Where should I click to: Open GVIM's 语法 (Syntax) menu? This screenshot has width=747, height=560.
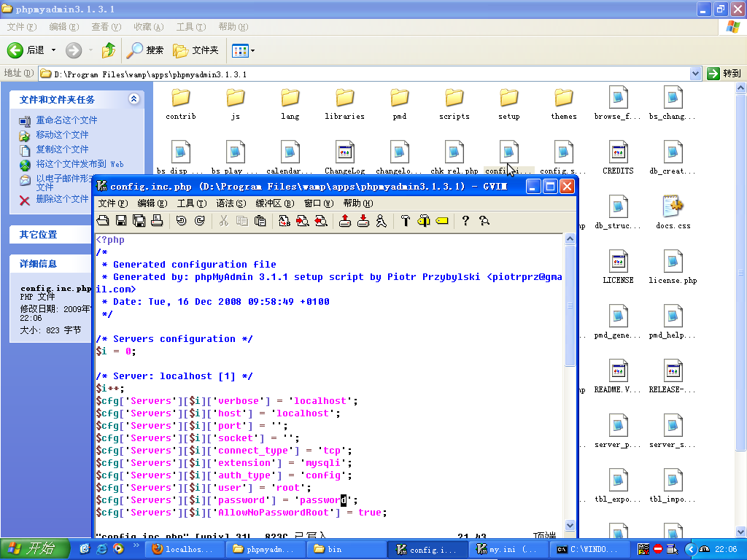[231, 203]
